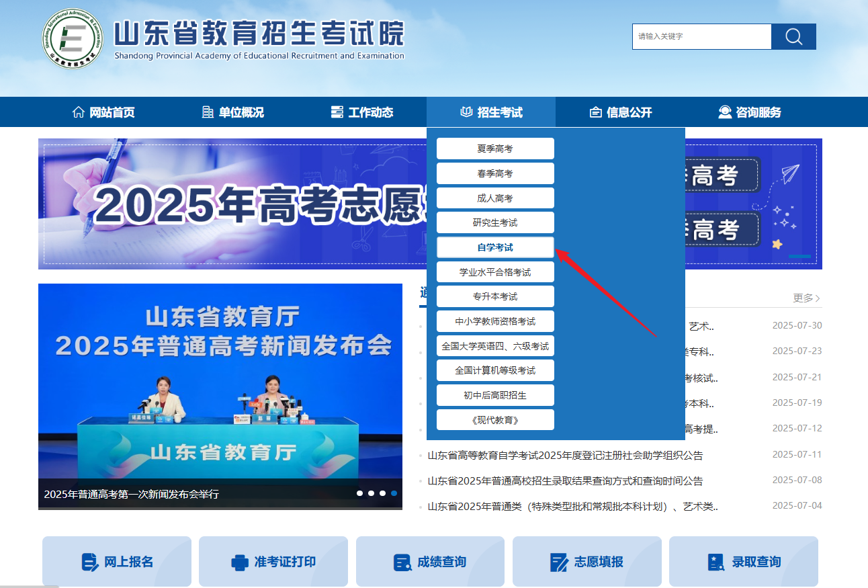Select 夏季高考 in the exam menu
Image resolution: width=868 pixels, height=588 pixels.
[x=495, y=149]
